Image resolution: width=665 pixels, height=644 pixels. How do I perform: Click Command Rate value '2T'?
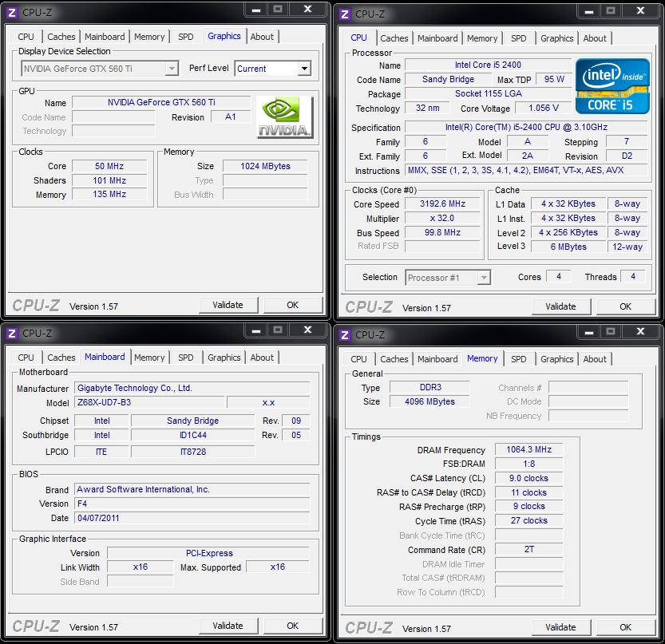pos(528,550)
